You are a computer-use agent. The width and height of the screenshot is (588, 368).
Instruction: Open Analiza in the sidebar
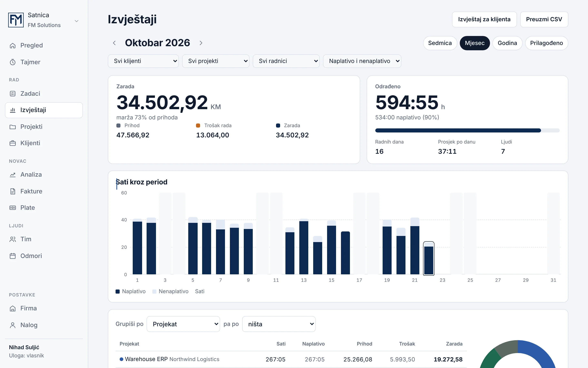tap(44, 175)
